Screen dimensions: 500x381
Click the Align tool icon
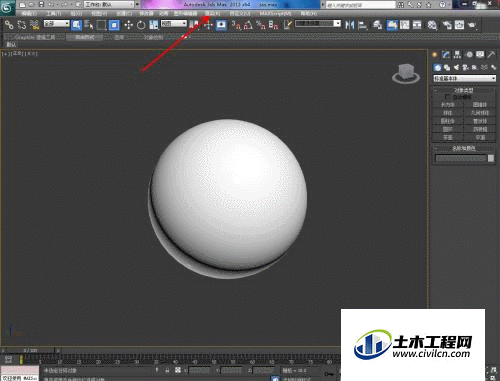coord(362,25)
